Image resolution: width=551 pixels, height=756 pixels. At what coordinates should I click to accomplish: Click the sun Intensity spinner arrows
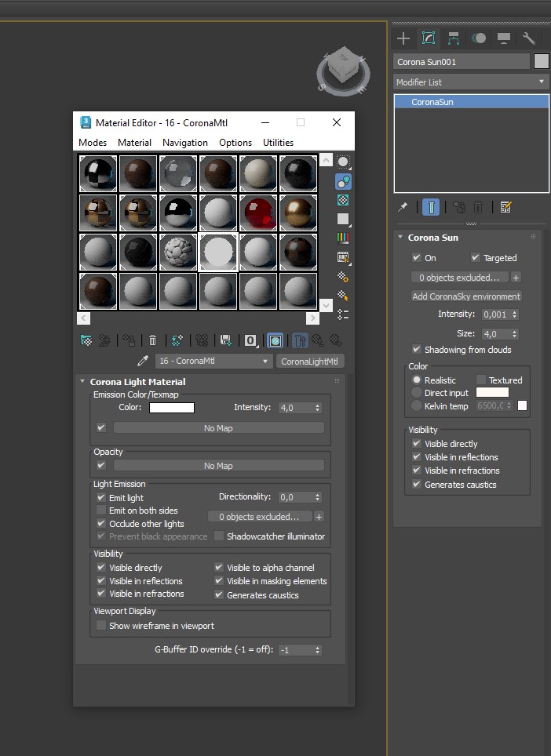(514, 314)
